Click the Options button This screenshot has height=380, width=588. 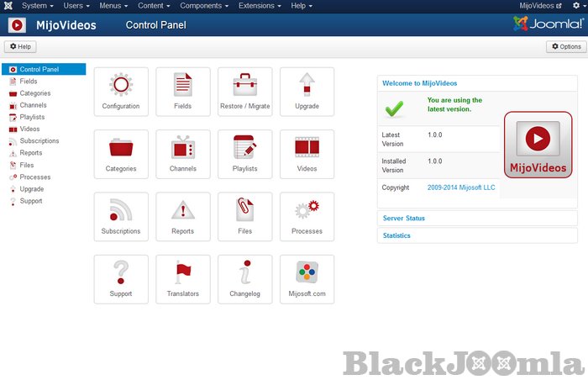[566, 47]
